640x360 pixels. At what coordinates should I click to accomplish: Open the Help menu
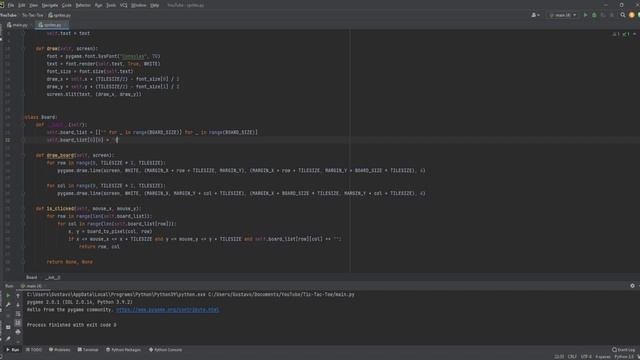pyautogui.click(x=155, y=5)
